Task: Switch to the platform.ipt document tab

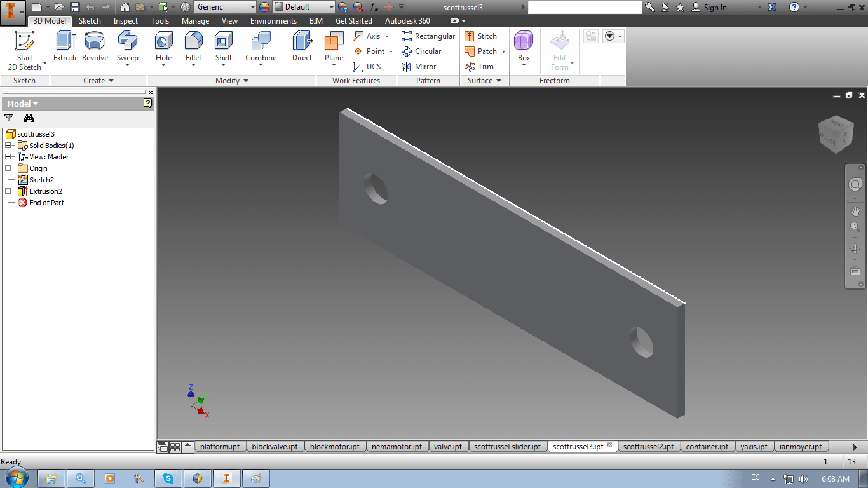Action: click(220, 447)
